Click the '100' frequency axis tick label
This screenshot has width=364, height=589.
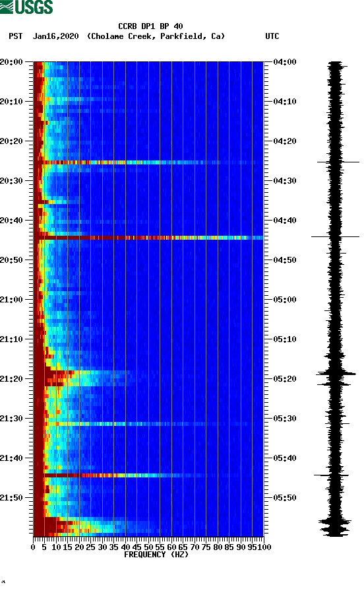(x=264, y=547)
